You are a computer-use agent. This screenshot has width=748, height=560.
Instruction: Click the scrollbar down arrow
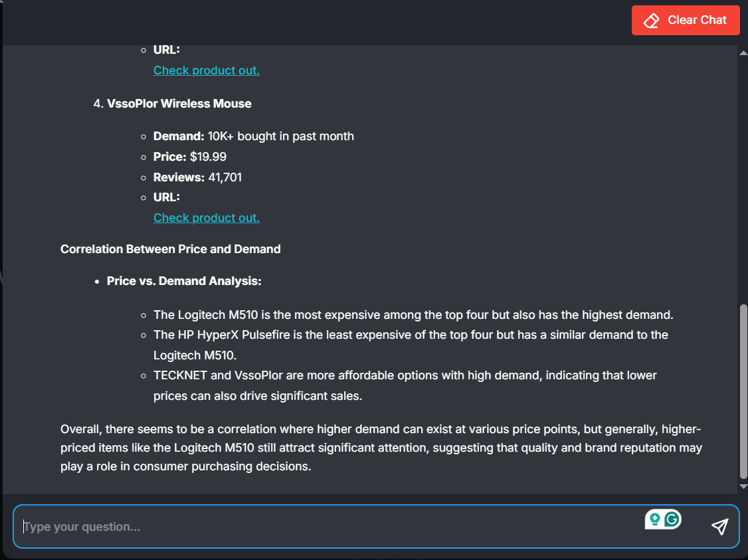click(743, 486)
